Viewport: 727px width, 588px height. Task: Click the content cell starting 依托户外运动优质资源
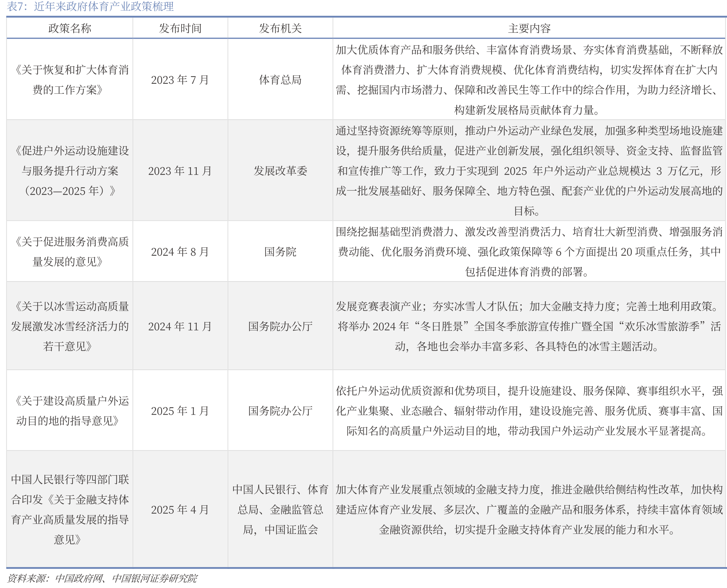click(x=529, y=411)
